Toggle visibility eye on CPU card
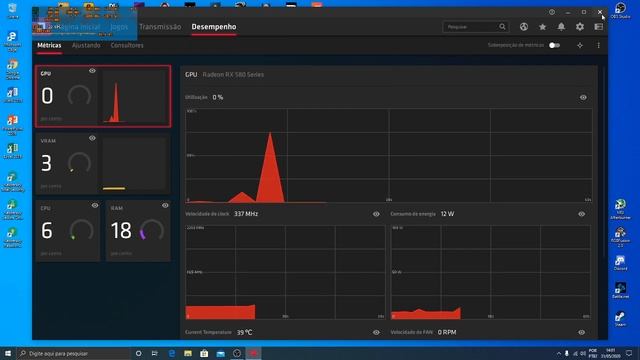The width and height of the screenshot is (640, 360). tap(95, 206)
